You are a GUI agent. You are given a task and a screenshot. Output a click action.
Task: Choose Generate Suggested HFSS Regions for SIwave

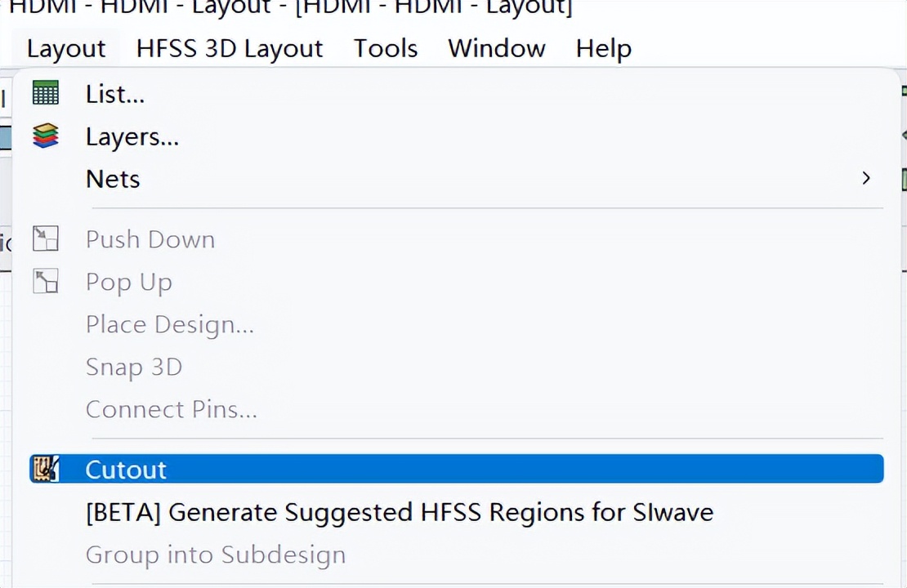click(400, 512)
